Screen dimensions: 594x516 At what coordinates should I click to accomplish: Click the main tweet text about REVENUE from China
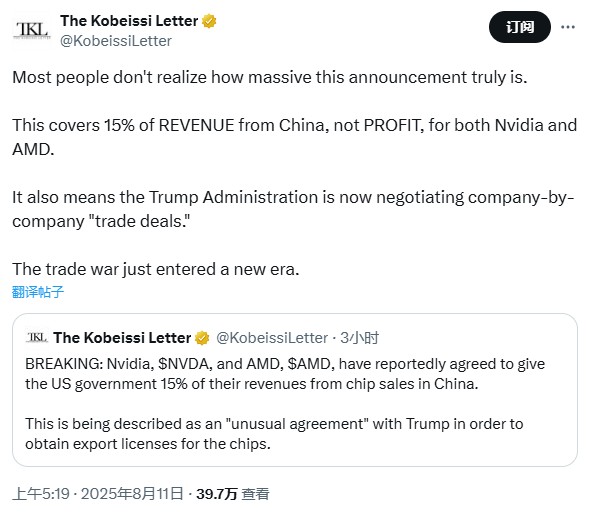point(294,137)
